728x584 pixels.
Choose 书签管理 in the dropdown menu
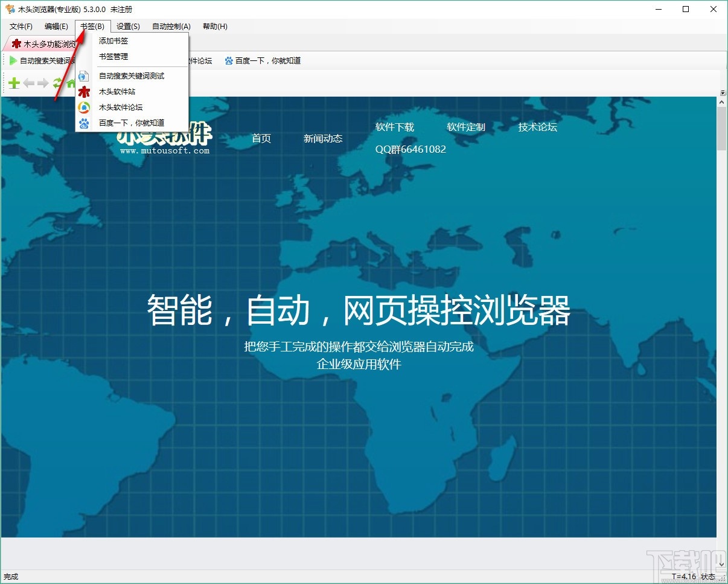132,57
